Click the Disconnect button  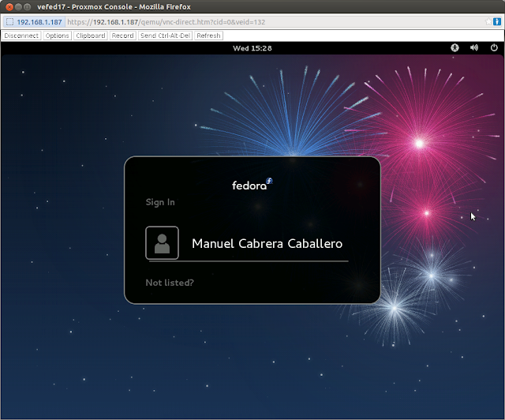click(x=21, y=36)
